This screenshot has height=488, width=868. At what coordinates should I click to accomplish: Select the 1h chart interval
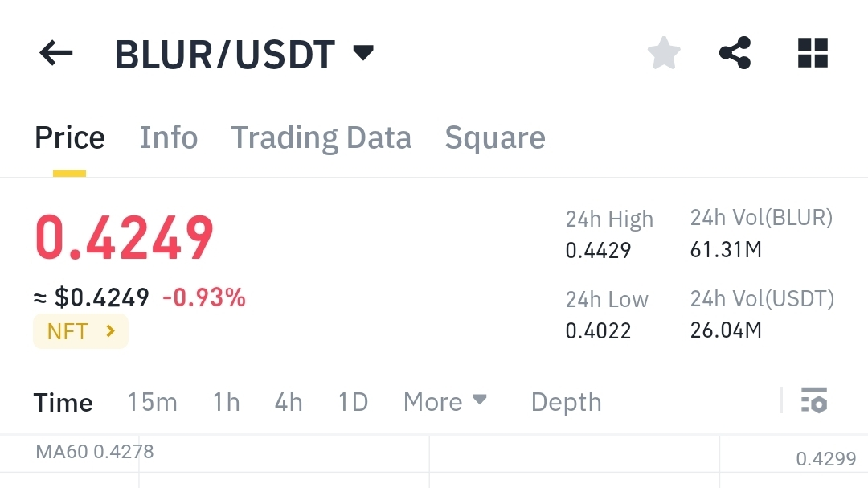(227, 402)
